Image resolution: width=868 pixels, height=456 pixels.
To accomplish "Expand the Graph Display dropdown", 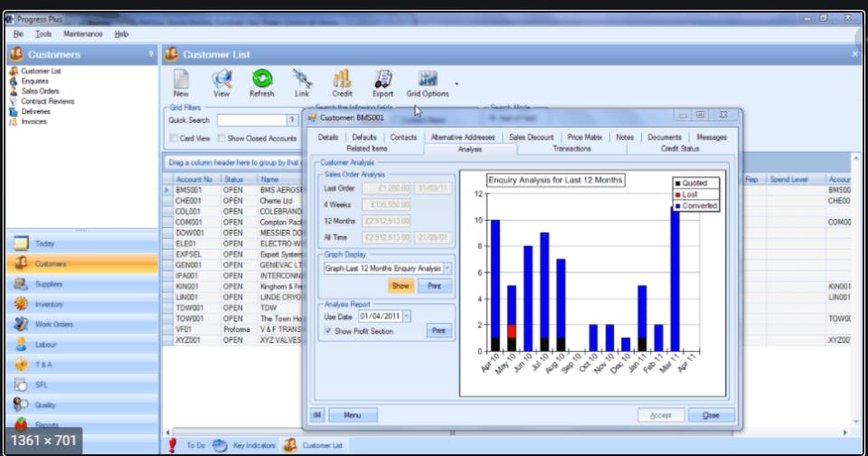I will 448,268.
